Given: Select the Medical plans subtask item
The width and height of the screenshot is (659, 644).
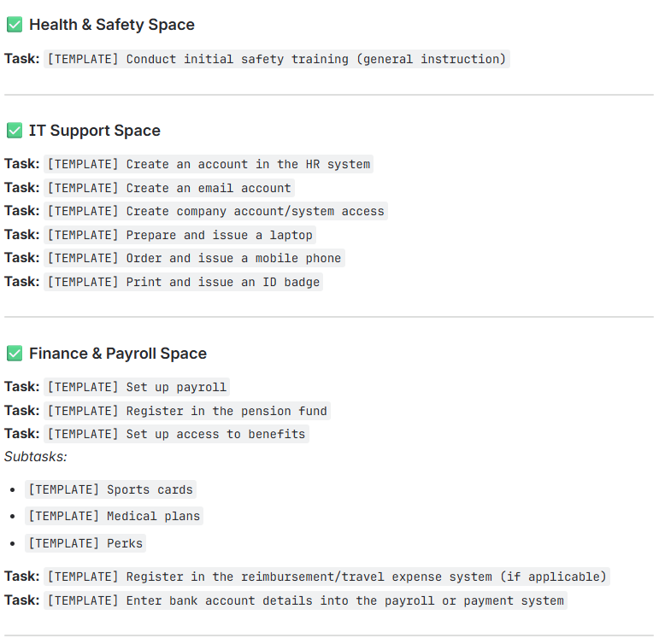Looking at the screenshot, I should click(x=115, y=516).
